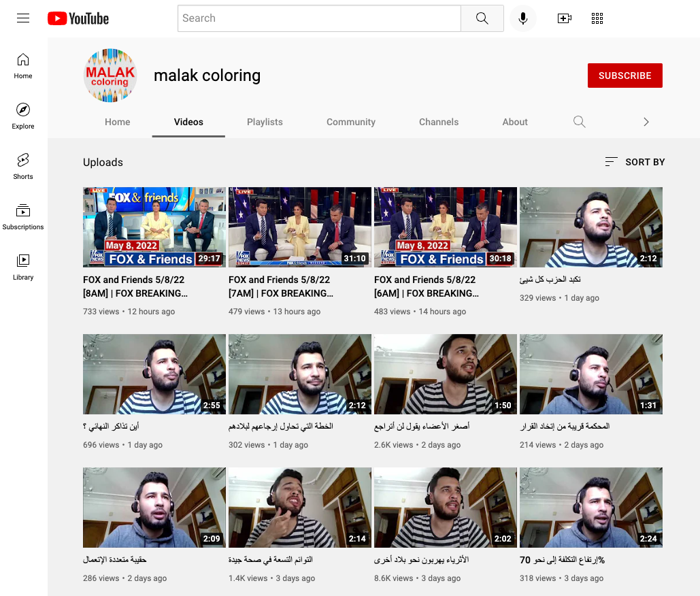Switch to the Community tab

[350, 122]
